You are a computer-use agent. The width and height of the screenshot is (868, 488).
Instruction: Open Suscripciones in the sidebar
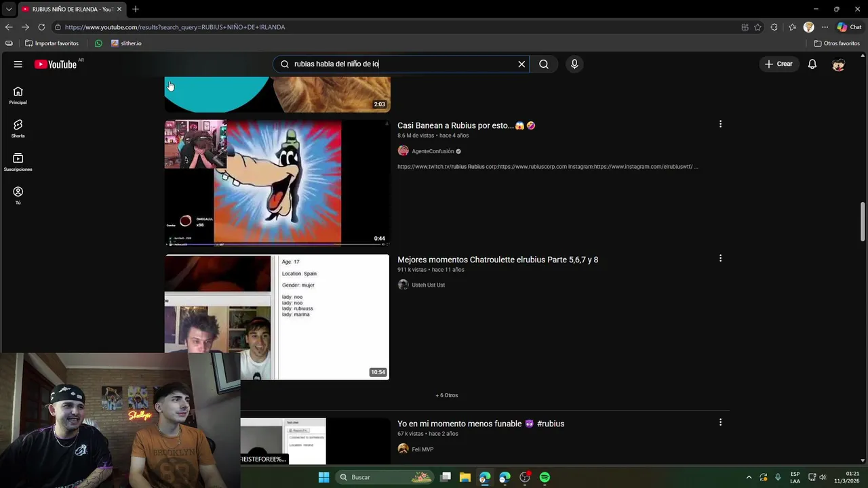[x=18, y=162]
